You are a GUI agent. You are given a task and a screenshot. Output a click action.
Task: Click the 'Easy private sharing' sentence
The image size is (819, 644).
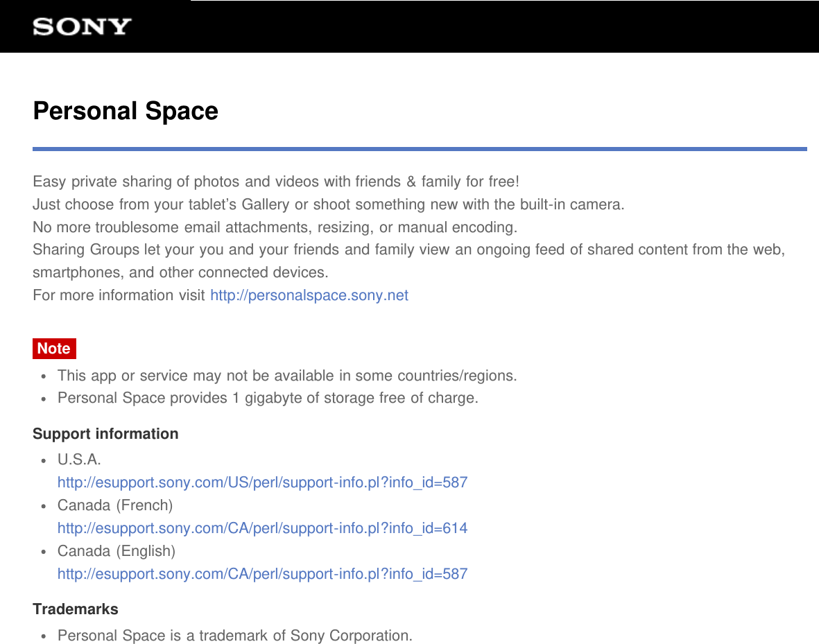click(x=276, y=181)
